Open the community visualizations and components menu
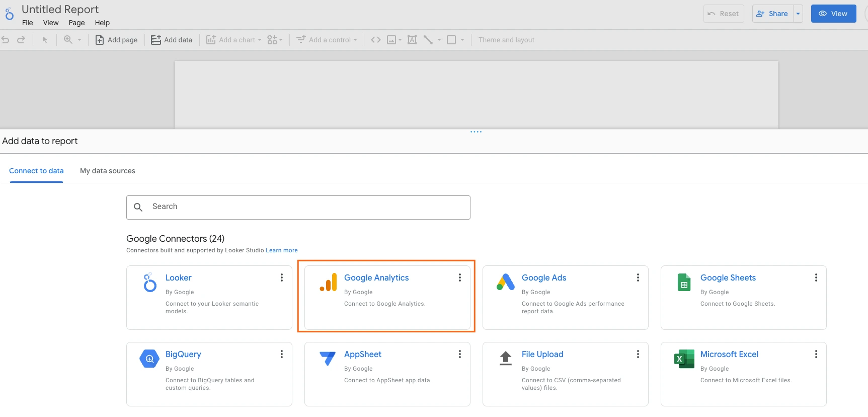The image size is (868, 417). [275, 40]
